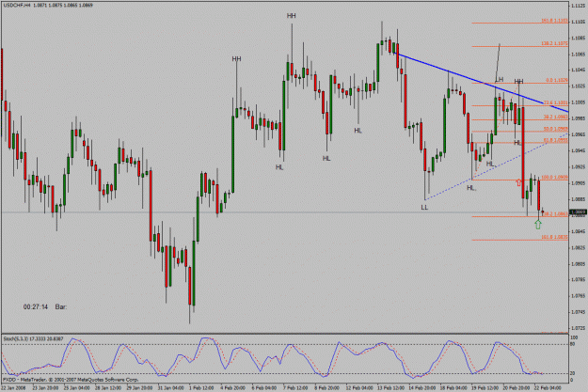
Task: Click the 31 Jan 04:00 time label
Action: point(170,388)
